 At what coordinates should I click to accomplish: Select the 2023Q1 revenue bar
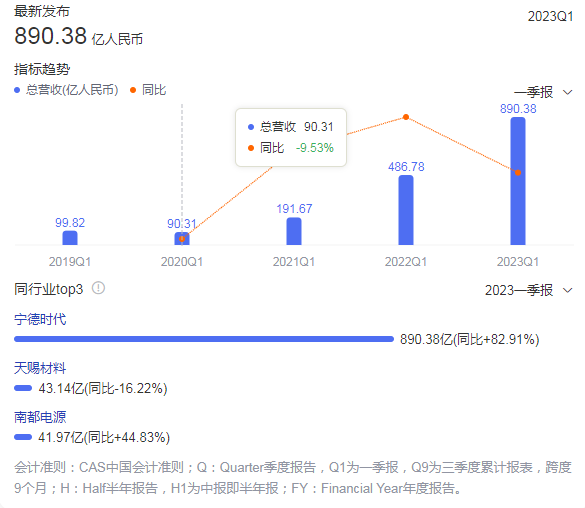pyautogui.click(x=518, y=181)
